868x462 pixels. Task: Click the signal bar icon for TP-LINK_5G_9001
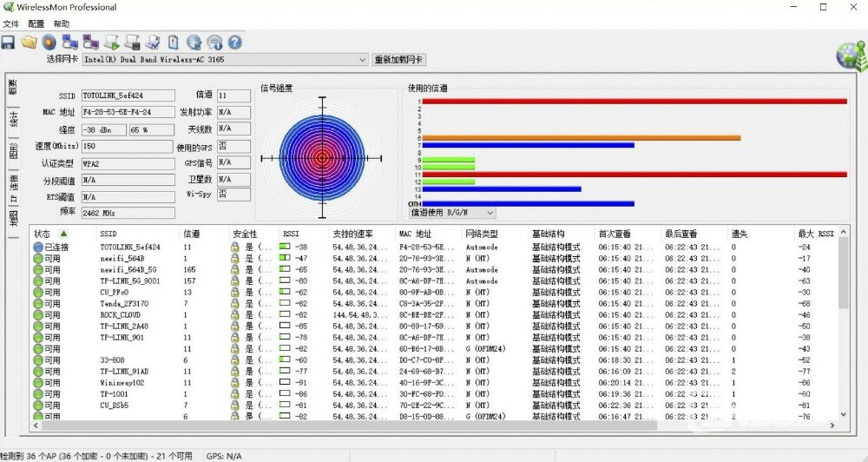coord(285,280)
